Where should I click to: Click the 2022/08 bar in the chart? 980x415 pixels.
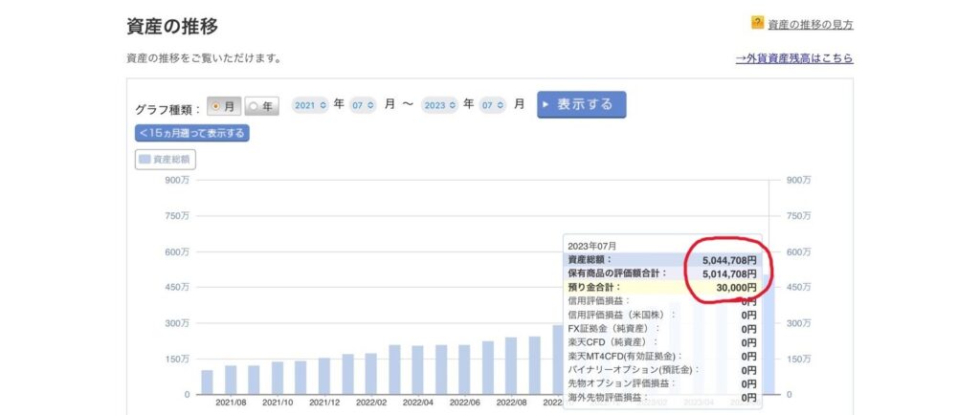point(511,365)
